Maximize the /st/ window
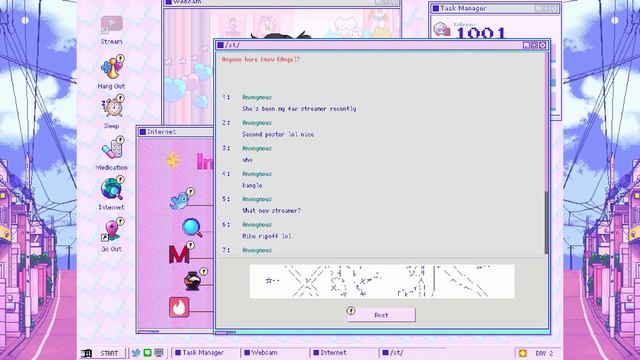Screen dimensions: 640x360 point(534,45)
